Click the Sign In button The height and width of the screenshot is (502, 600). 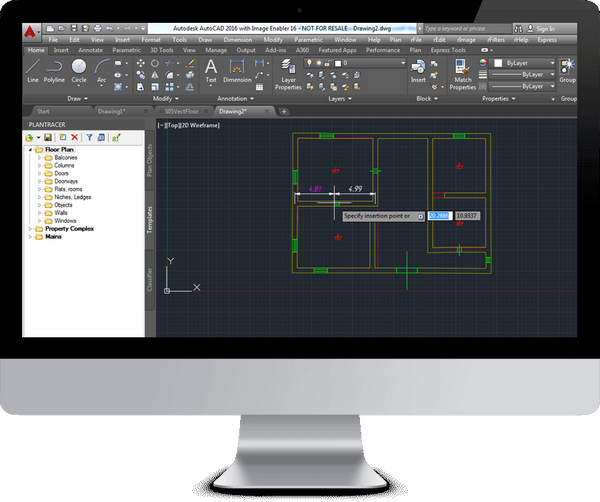click(x=541, y=29)
